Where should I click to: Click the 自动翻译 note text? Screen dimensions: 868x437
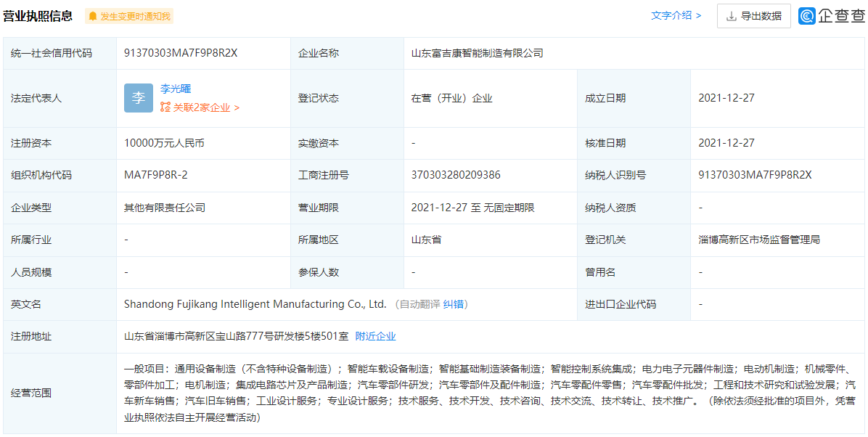419,304
